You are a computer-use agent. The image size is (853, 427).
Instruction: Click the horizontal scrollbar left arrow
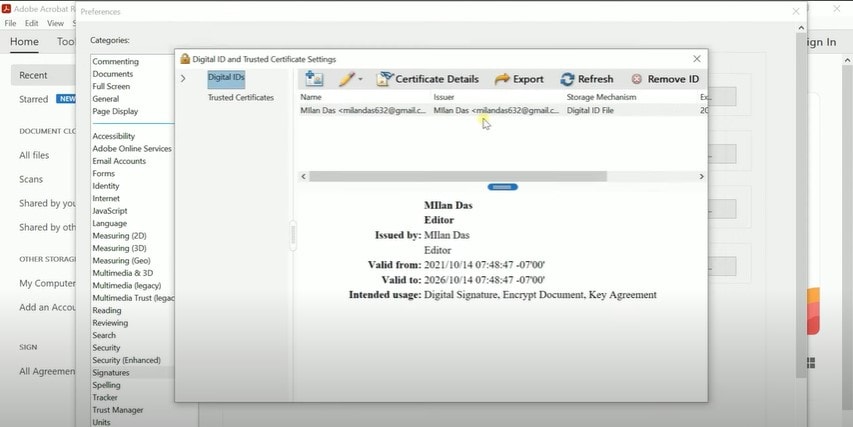tap(304, 176)
